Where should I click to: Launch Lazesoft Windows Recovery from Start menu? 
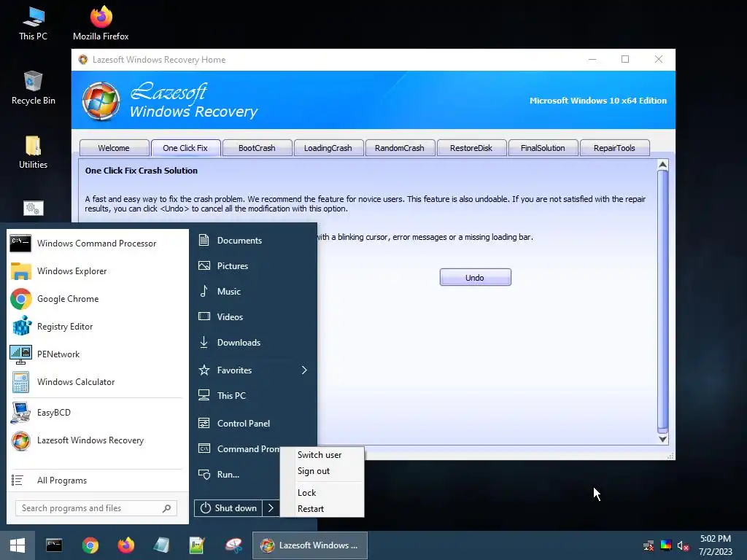tap(97, 440)
